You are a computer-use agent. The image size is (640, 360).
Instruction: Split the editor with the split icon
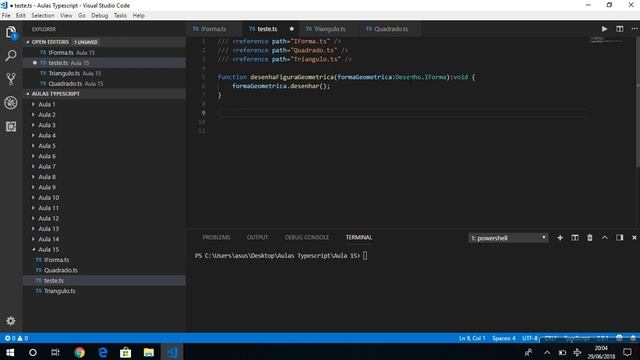(x=620, y=29)
